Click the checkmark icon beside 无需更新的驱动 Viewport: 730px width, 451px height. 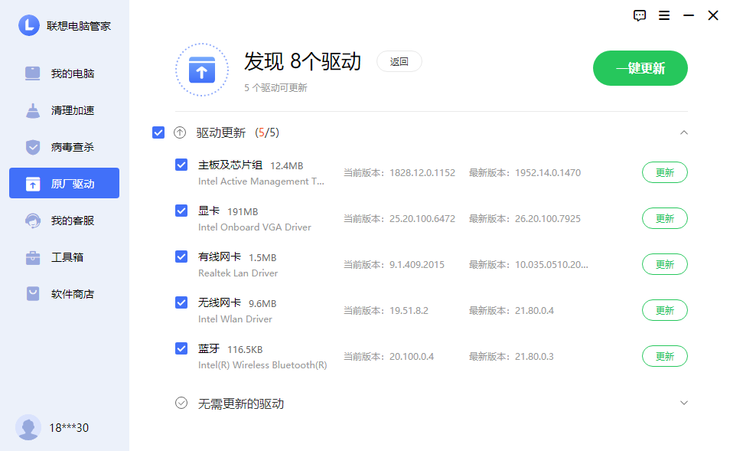(x=181, y=403)
